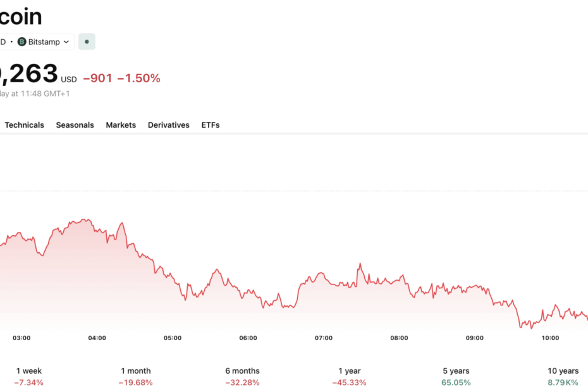Expand the Bitstamp exchange dropdown chevron
This screenshot has height=392, width=588.
click(66, 42)
